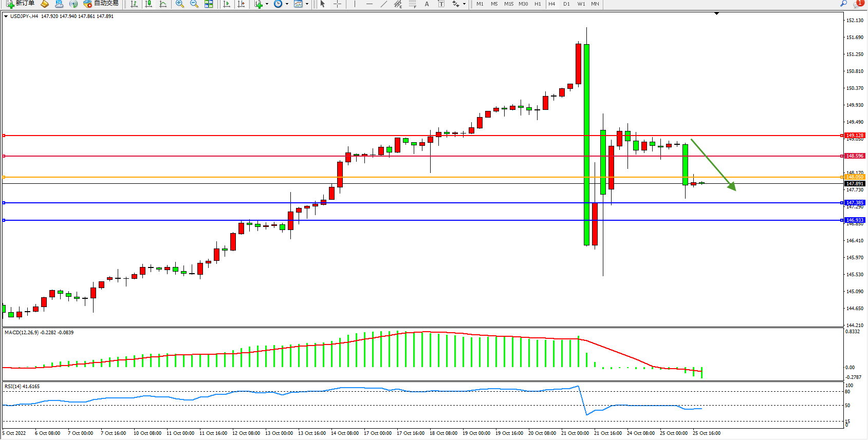Switch to the D1 timeframe
Screen dimensions: 868x440
[x=566, y=4]
